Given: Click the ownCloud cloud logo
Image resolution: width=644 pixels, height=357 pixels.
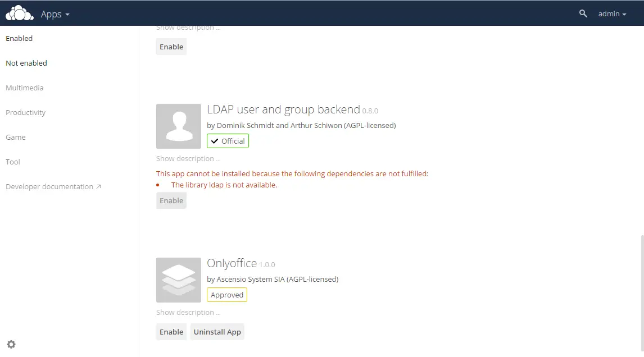Looking at the screenshot, I should click(19, 13).
